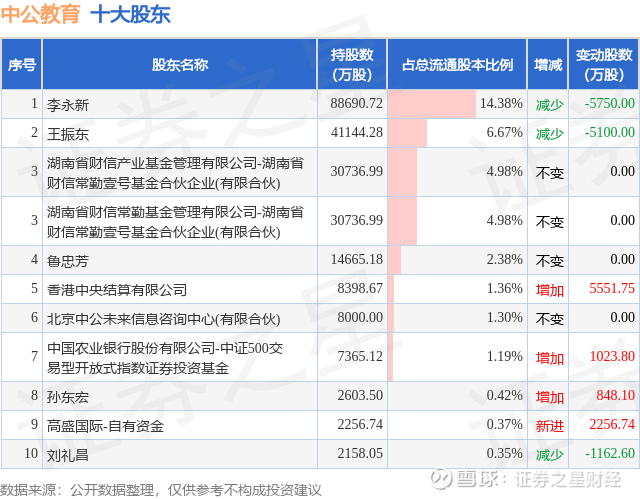Click 增加 status in 孙东宏 row

549,397
